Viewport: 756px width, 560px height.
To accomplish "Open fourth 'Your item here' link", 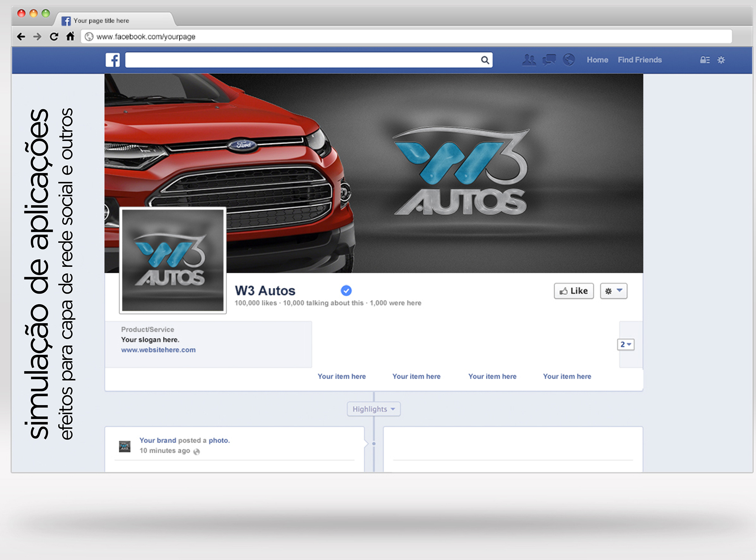I will (567, 376).
